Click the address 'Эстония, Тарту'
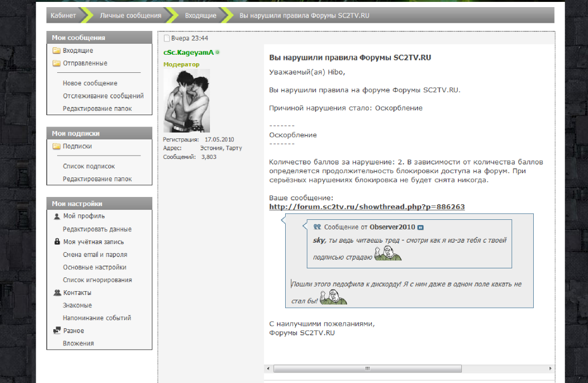The width and height of the screenshot is (588, 383). tap(221, 148)
